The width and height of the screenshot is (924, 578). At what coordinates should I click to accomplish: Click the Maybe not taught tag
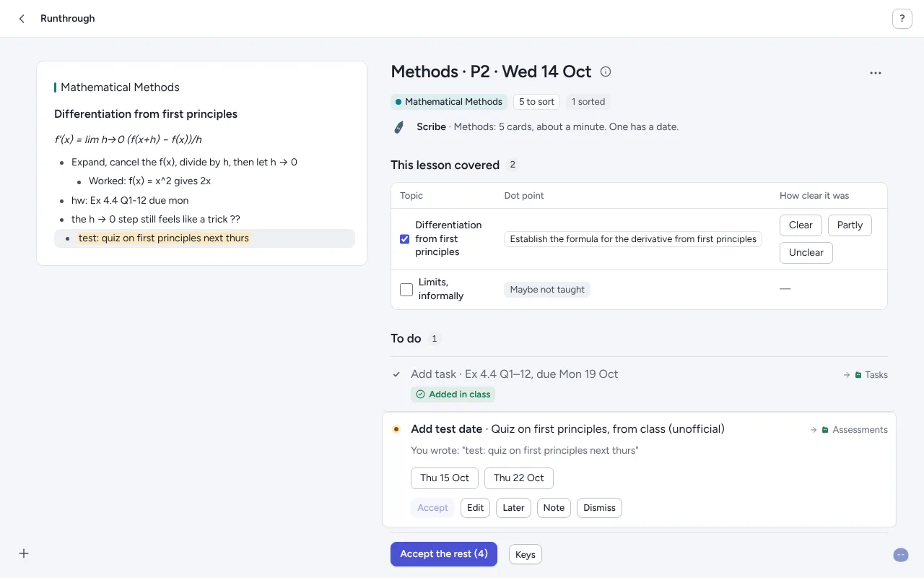[547, 290]
